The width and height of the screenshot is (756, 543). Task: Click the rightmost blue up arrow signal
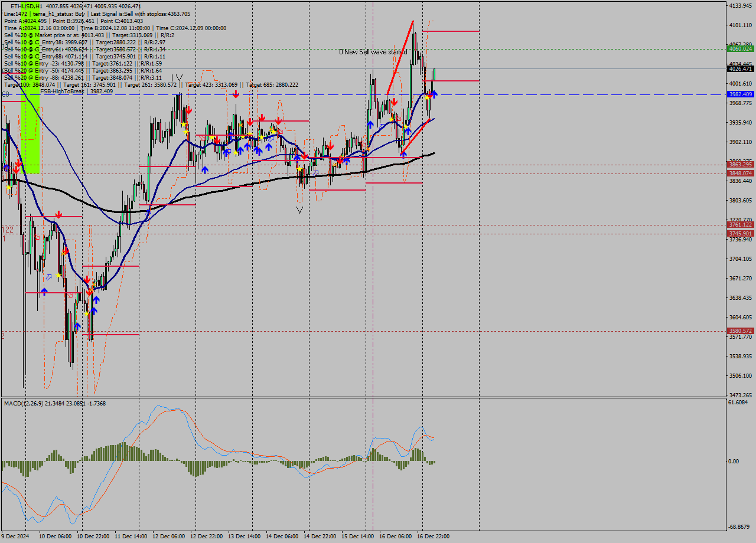tap(434, 93)
